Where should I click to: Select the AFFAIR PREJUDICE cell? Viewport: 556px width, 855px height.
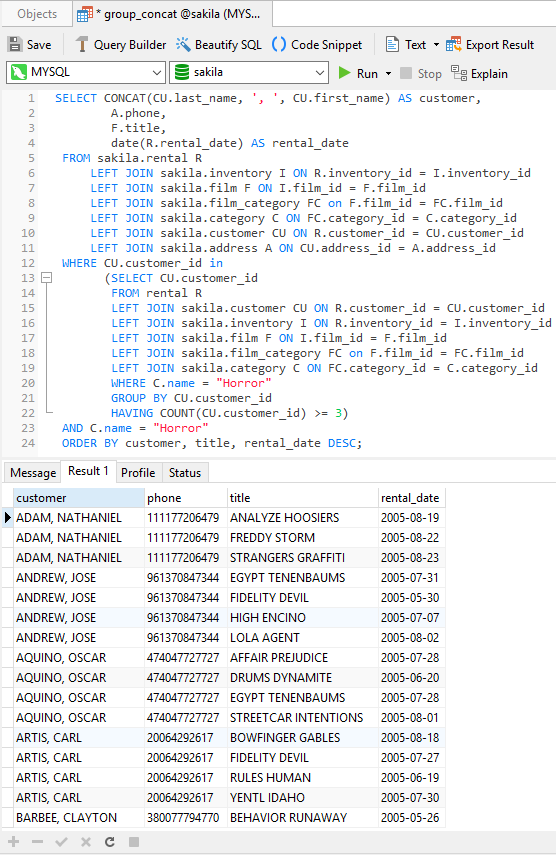pos(303,658)
